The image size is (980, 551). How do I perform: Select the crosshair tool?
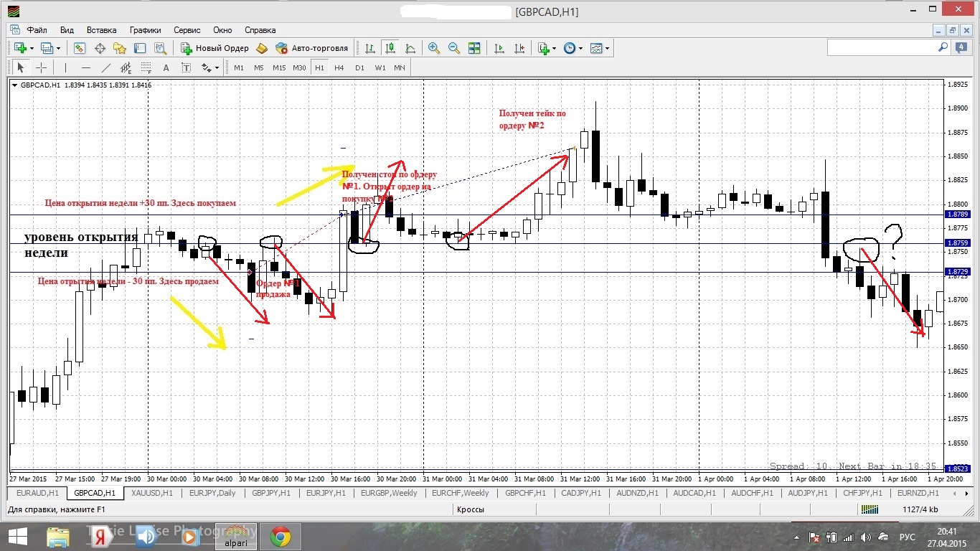[41, 67]
